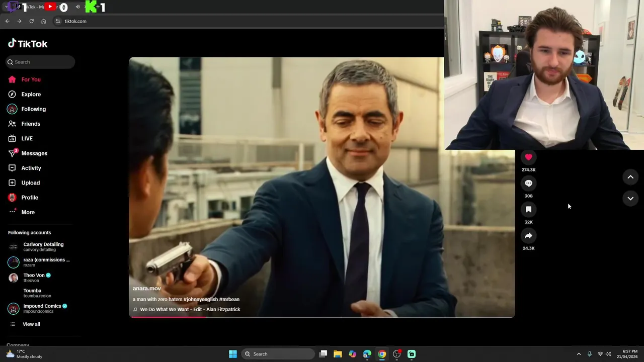The height and width of the screenshot is (362, 644).
Task: Share the video via the arrow icon
Action: click(528, 236)
